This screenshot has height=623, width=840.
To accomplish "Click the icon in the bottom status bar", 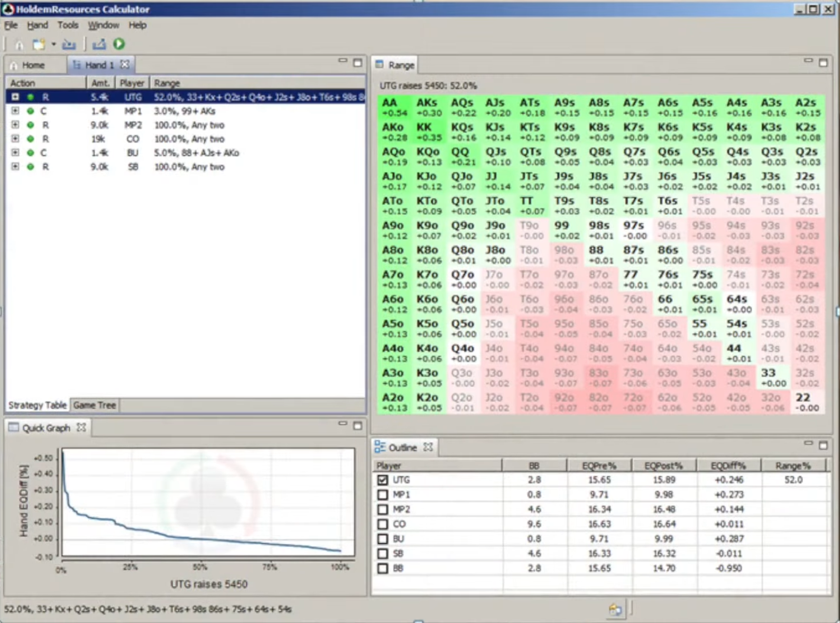I will 615,610.
